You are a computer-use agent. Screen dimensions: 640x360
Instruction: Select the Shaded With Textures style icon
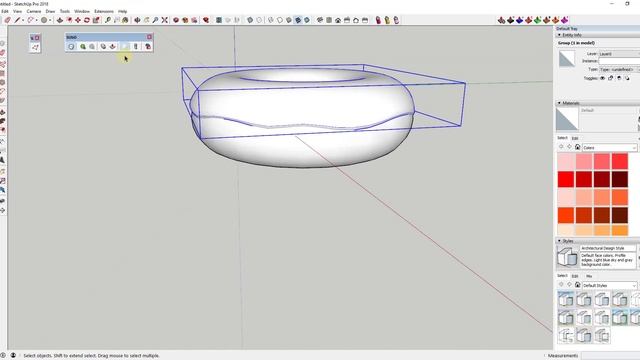point(298,20)
